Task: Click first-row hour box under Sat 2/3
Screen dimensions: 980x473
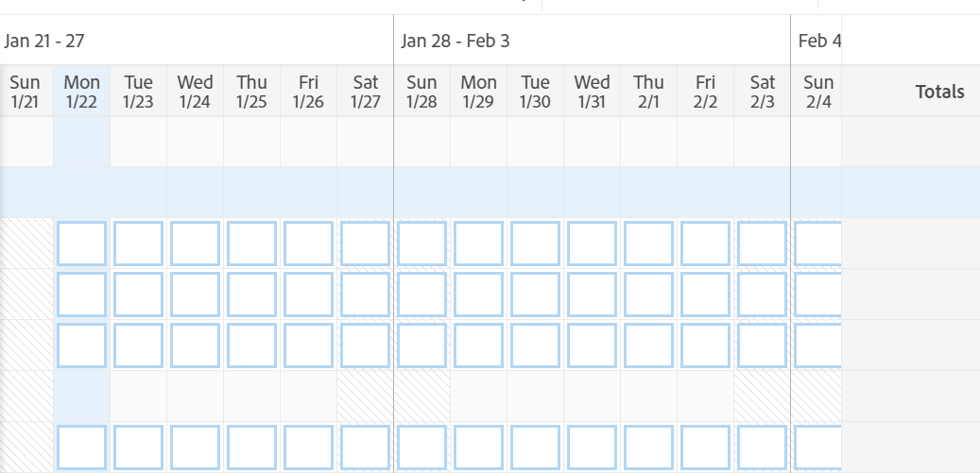Action: (x=762, y=244)
